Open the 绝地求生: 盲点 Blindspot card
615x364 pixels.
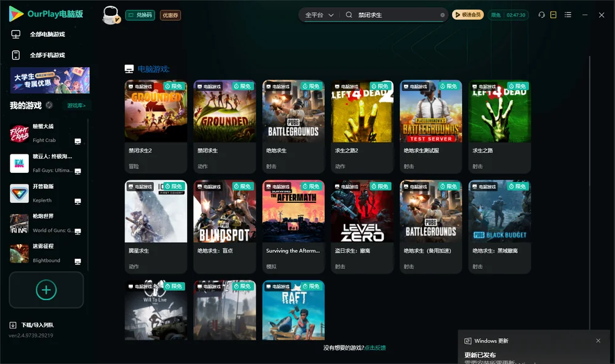(224, 227)
